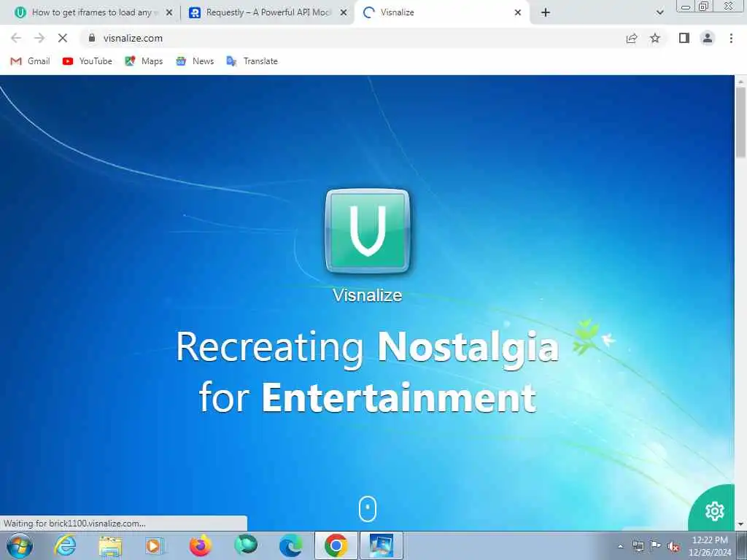Share this page icon

632,38
